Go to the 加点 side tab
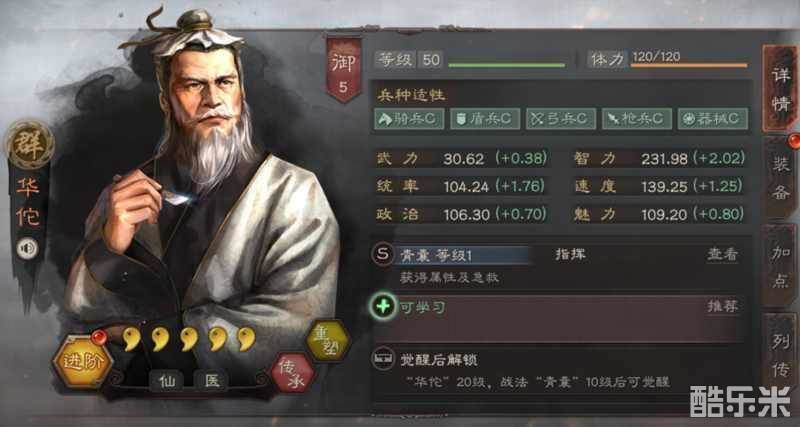Viewport: 800px width, 427px height. point(780,266)
